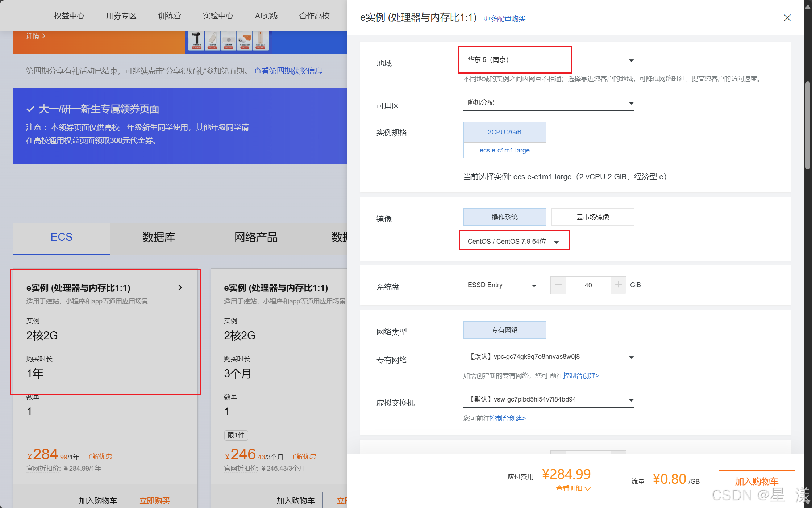Increase system disk size with plus button
The width and height of the screenshot is (812, 508).
(x=618, y=285)
